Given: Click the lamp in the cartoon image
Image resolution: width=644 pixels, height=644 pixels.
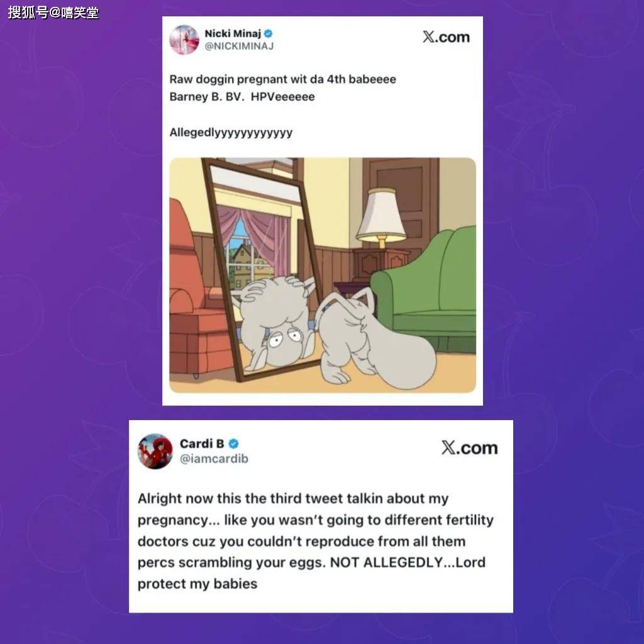Looking at the screenshot, I should (382, 218).
